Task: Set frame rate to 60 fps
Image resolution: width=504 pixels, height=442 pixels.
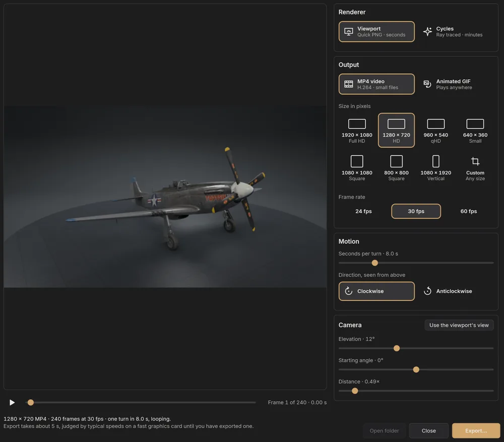Action: click(468, 211)
